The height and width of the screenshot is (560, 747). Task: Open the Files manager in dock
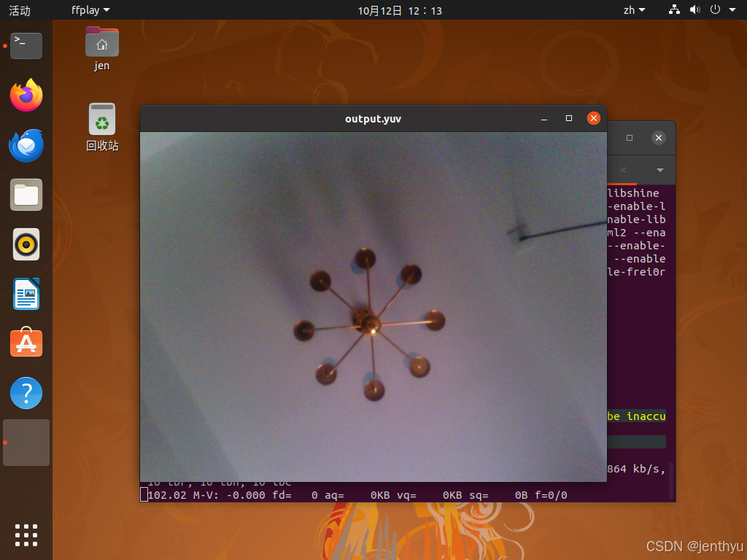tap(26, 195)
